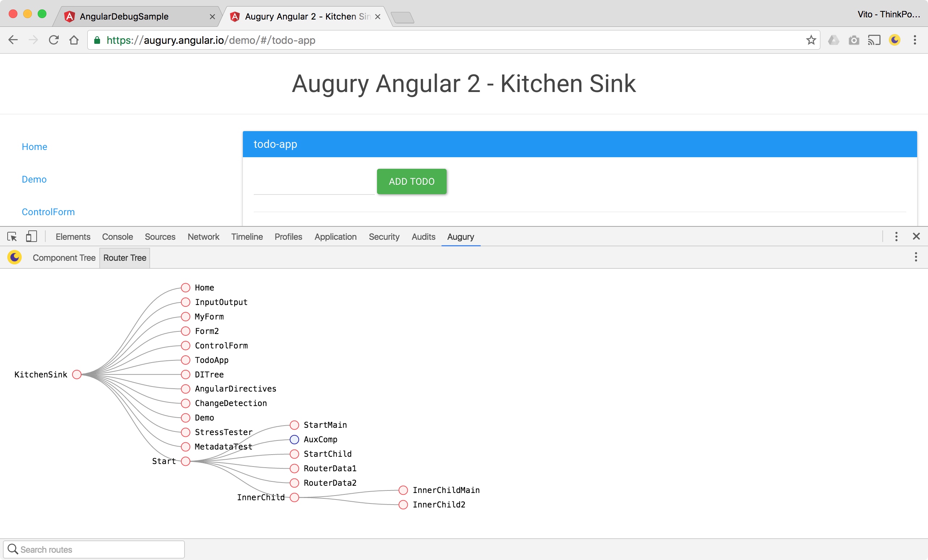Close the DevTools panel
Screen dimensions: 928x560
point(916,236)
